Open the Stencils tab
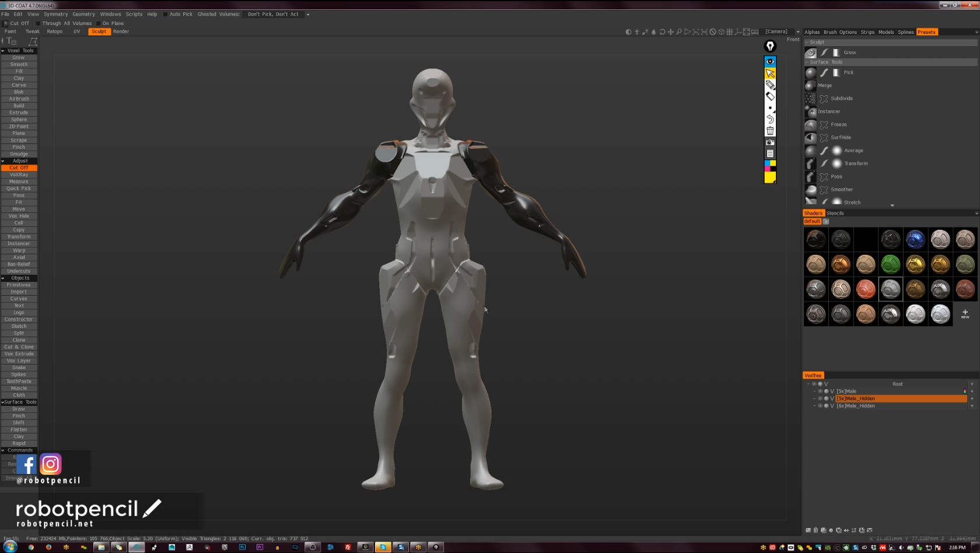This screenshot has width=980, height=553. pyautogui.click(x=835, y=213)
